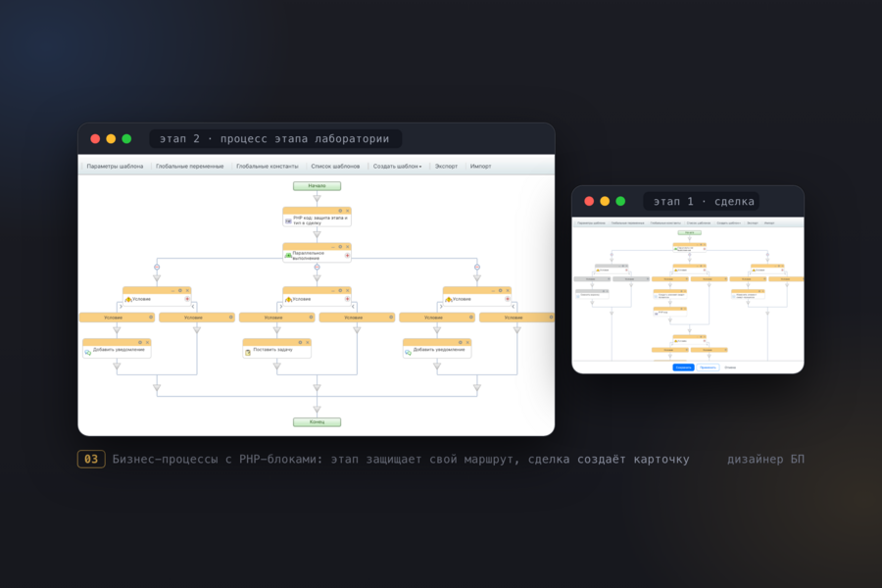Expand the Создать шаблон dropdown in этап 2 window
882x588 pixels.
[x=397, y=166]
